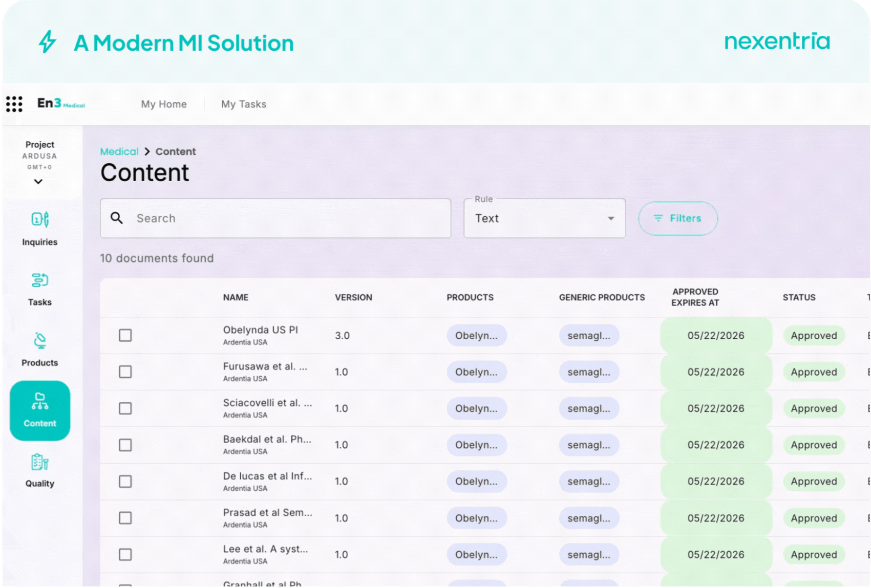Sort by VERSION column header
Image resolution: width=871 pixels, height=588 pixels.
(x=353, y=297)
